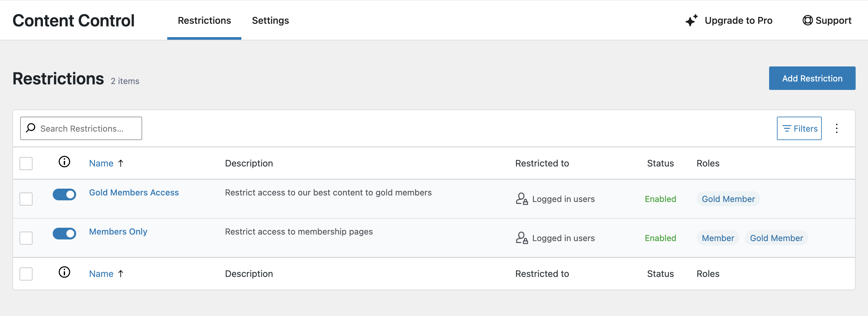Image resolution: width=868 pixels, height=316 pixels.
Task: Click the search magnifier icon
Action: (x=31, y=128)
